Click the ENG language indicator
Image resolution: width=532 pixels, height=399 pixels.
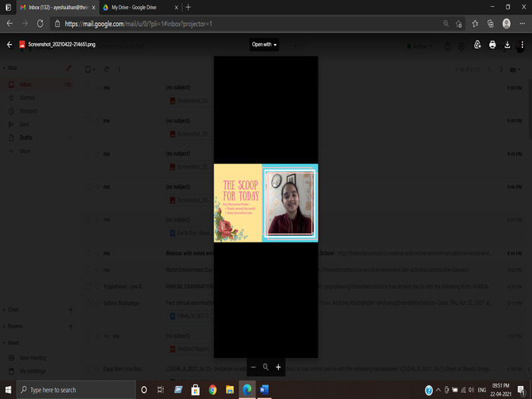(482, 390)
